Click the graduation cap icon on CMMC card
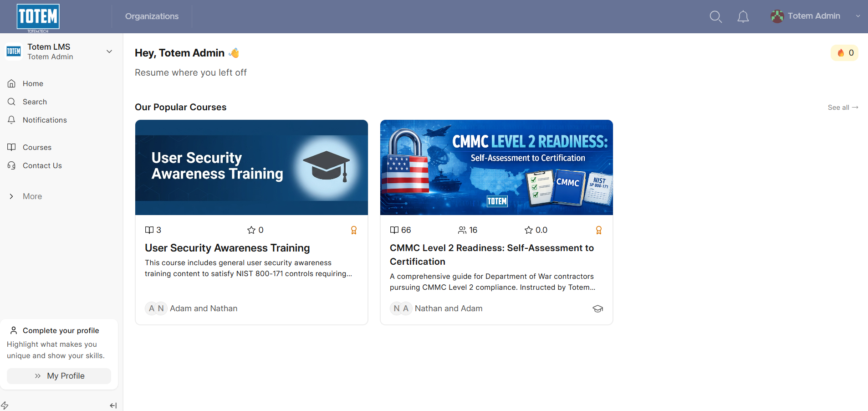Viewport: 868px width, 411px height. tap(598, 308)
